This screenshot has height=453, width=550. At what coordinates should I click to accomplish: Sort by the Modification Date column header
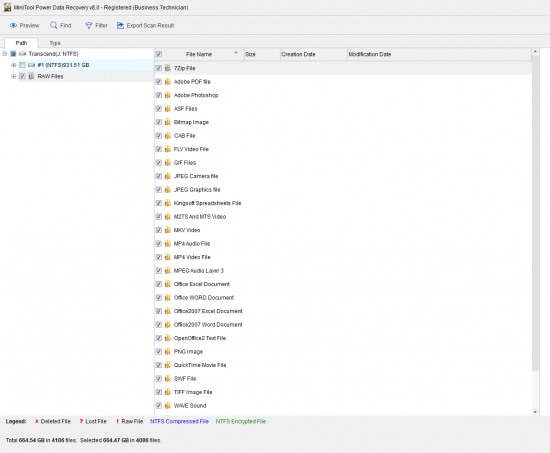click(x=439, y=54)
